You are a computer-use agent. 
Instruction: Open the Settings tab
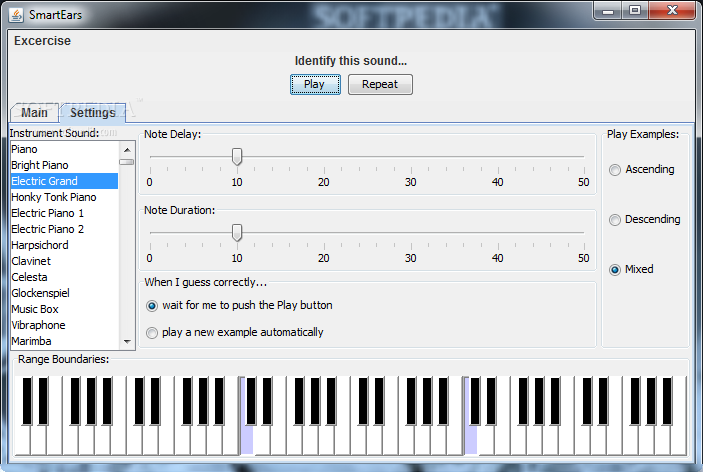[x=93, y=113]
